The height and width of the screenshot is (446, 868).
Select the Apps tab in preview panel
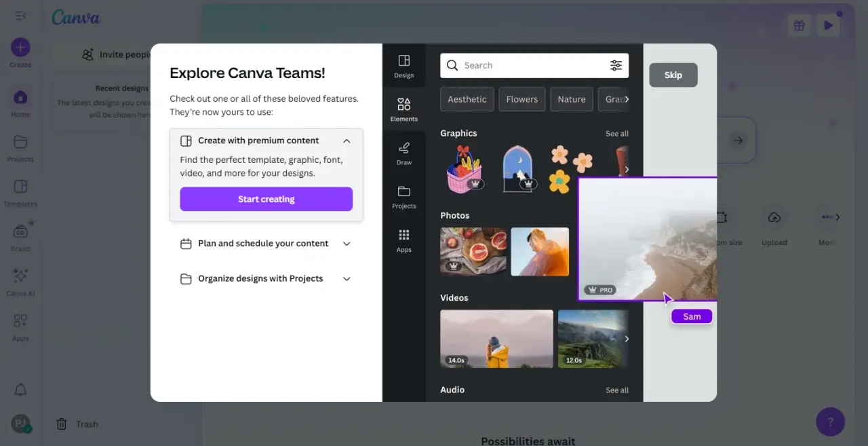point(404,240)
